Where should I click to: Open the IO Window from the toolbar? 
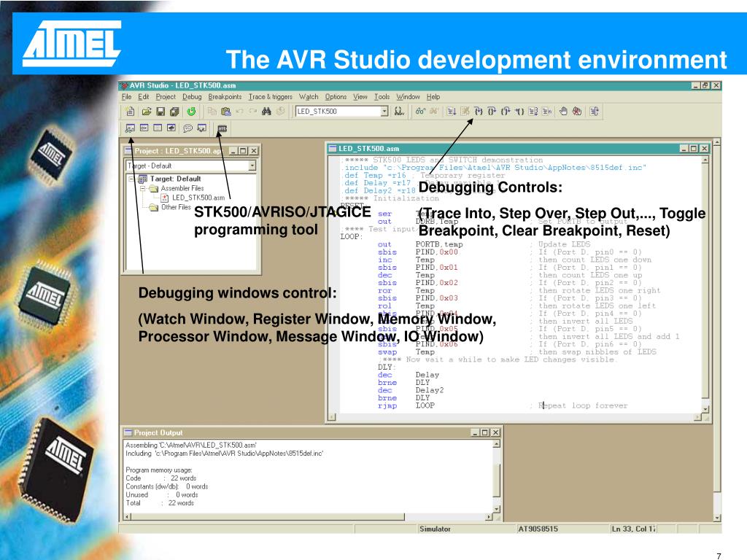202,128
